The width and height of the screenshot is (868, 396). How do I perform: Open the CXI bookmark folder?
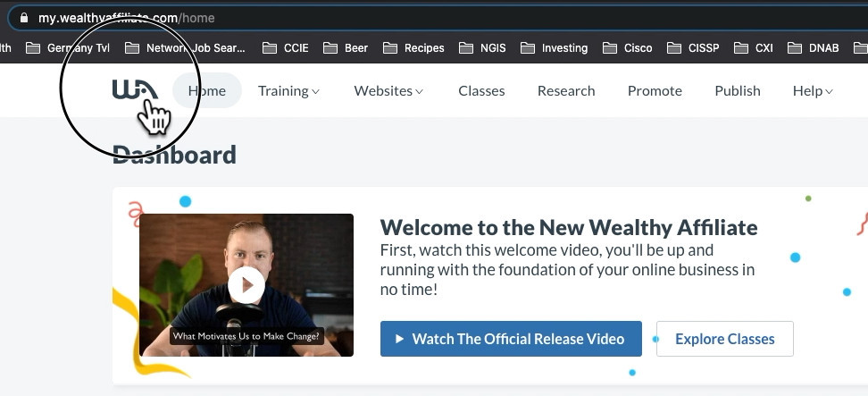(754, 48)
